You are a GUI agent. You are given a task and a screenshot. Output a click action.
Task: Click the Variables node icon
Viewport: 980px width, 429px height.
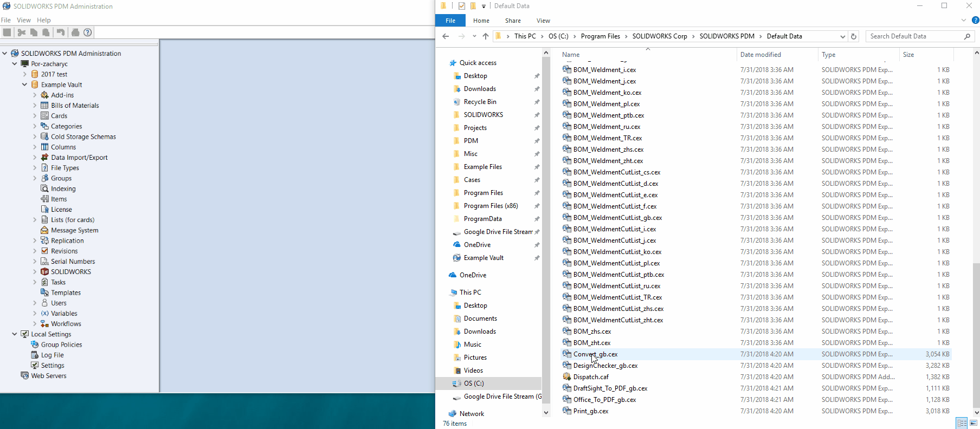45,314
